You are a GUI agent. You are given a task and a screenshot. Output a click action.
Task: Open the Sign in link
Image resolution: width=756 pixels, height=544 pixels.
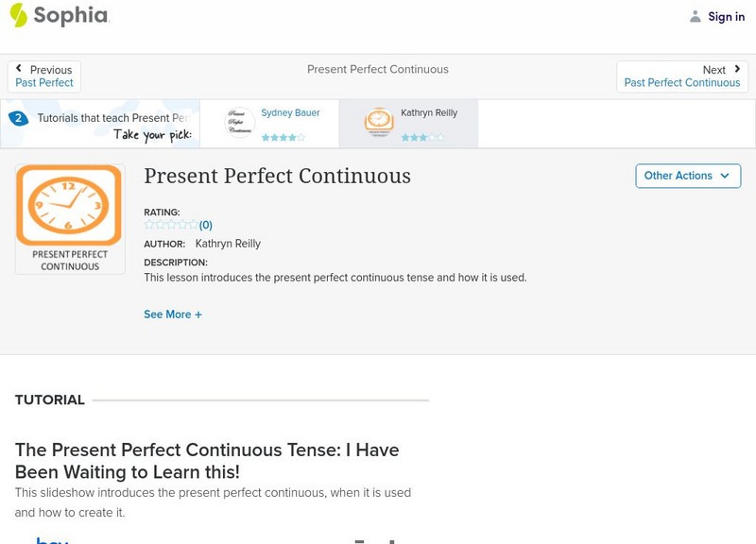(x=726, y=16)
